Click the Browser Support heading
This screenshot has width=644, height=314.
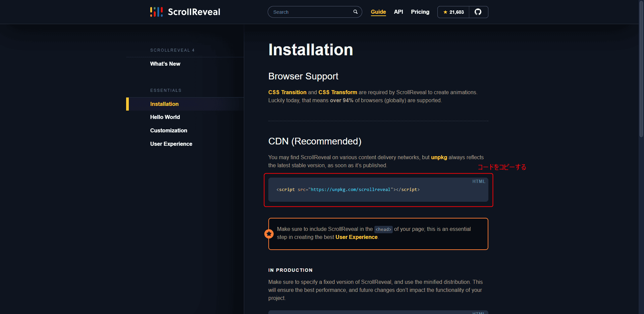(x=303, y=76)
